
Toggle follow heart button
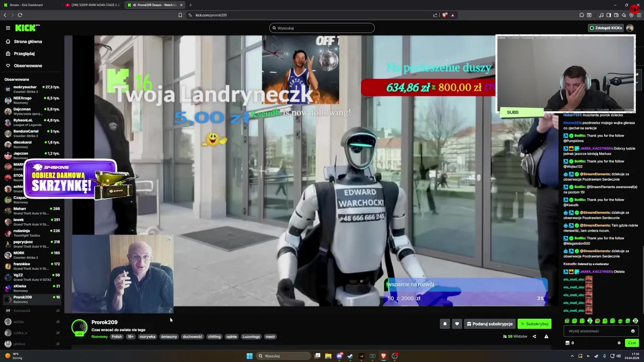(x=457, y=324)
